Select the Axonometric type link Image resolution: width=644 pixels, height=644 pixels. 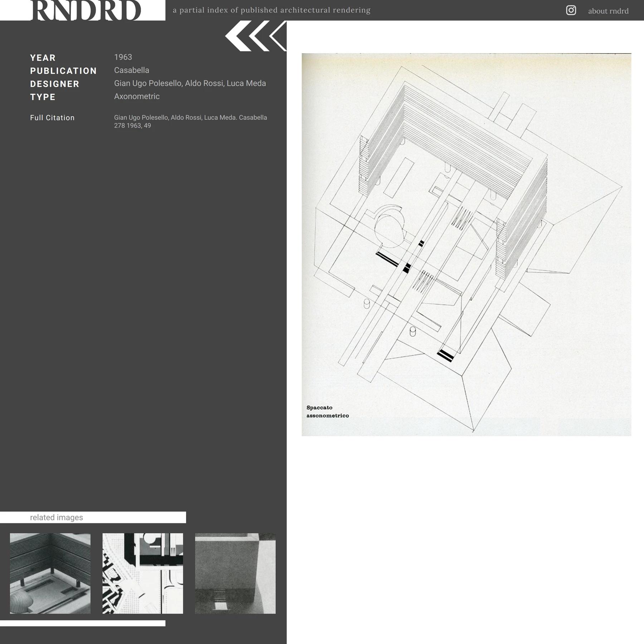pos(137,97)
